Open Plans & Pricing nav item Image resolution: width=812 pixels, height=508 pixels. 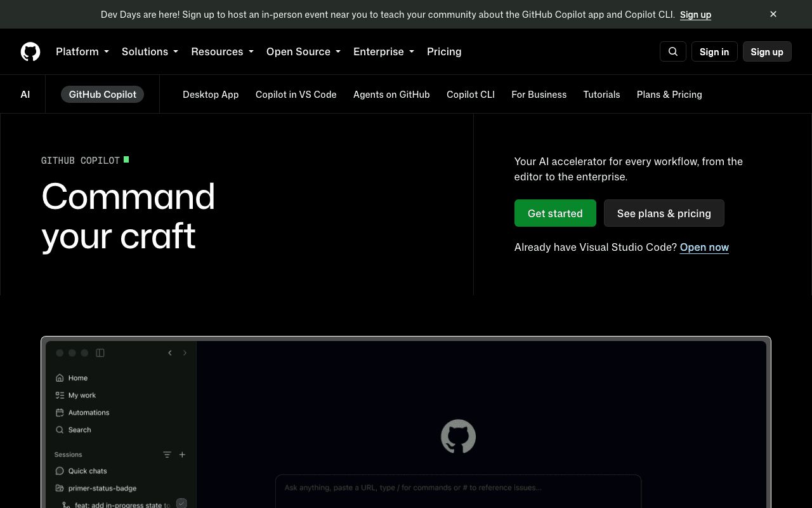(669, 95)
